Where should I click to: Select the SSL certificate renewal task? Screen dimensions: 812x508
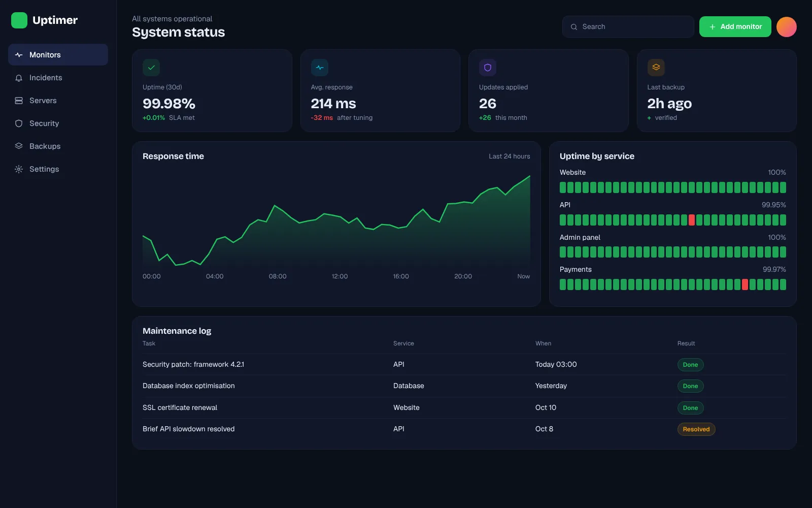pos(180,408)
